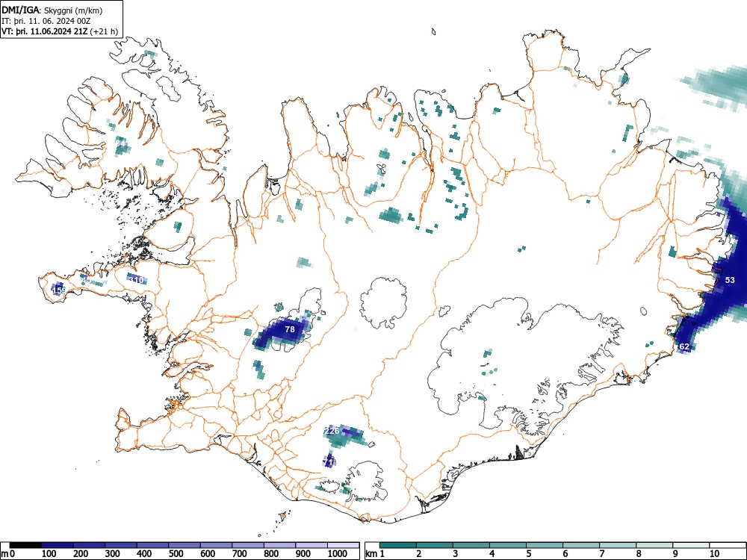The image size is (747, 560).
Task: Click the '159' label on the western peninsula
Action: [58, 290]
